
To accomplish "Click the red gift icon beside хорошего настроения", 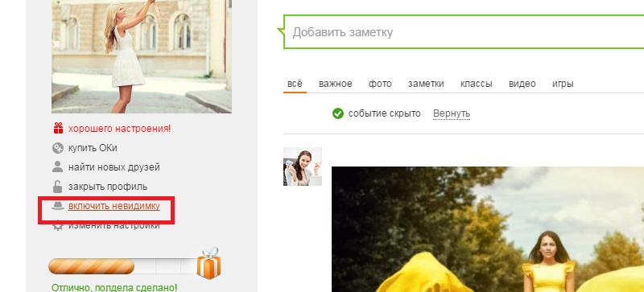I will click(58, 128).
